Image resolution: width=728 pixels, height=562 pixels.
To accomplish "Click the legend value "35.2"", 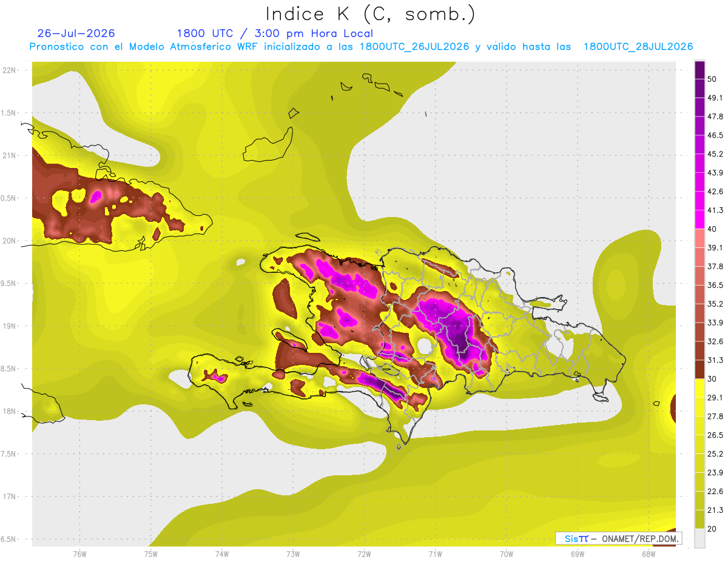I will click(715, 304).
